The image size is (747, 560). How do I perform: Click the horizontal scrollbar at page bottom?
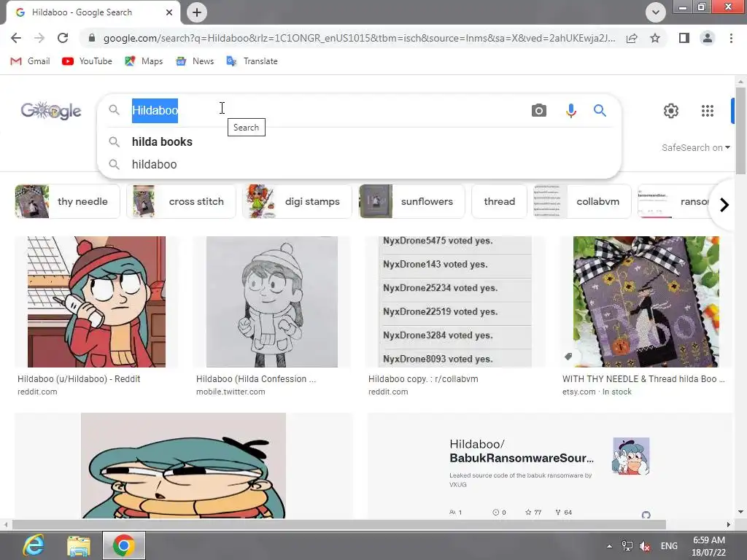(x=338, y=525)
